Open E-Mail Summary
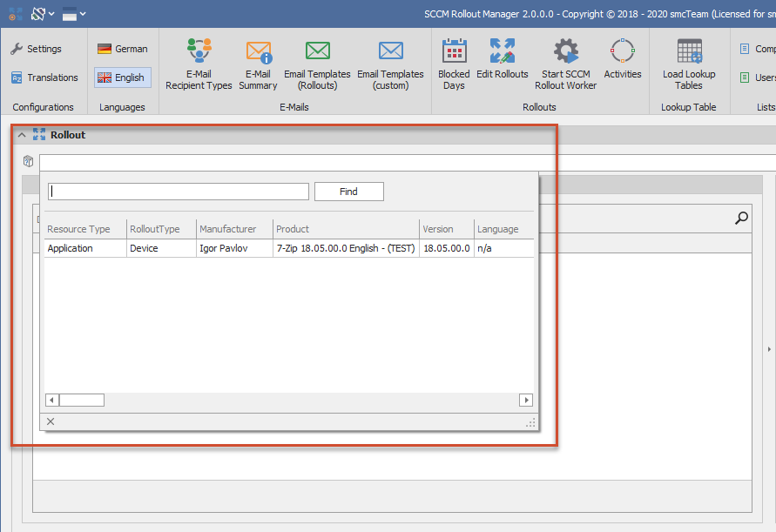This screenshot has height=532, width=776. pos(258,64)
